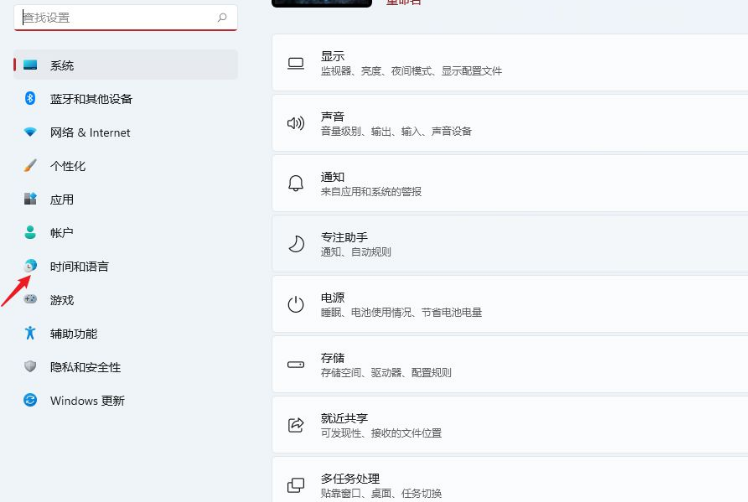Open the 游戏 gaming controller icon

30,300
